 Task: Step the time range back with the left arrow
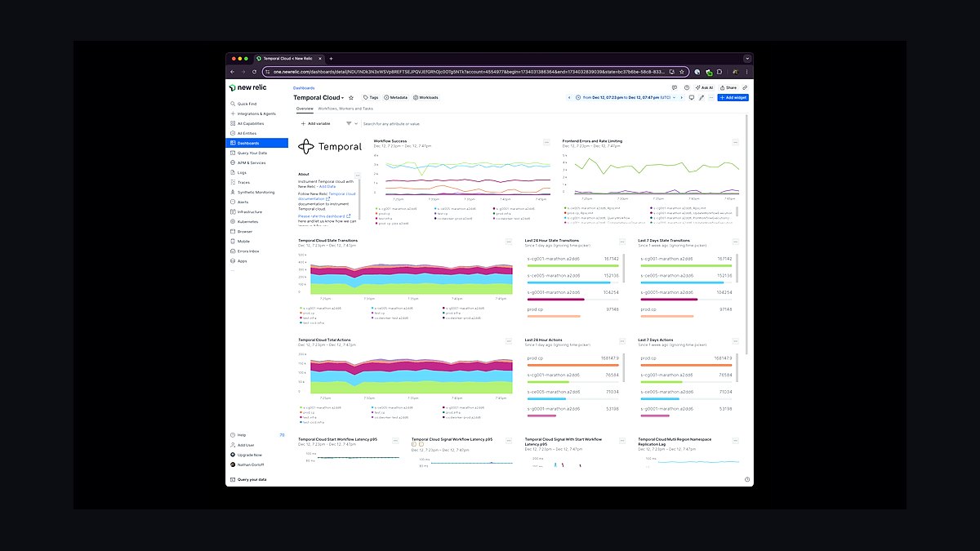[569, 97]
